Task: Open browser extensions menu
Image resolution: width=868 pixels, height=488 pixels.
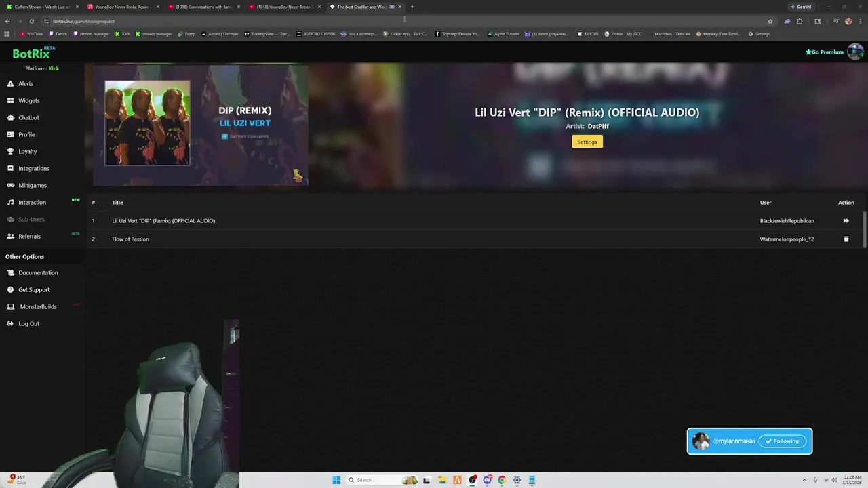Action: click(800, 21)
